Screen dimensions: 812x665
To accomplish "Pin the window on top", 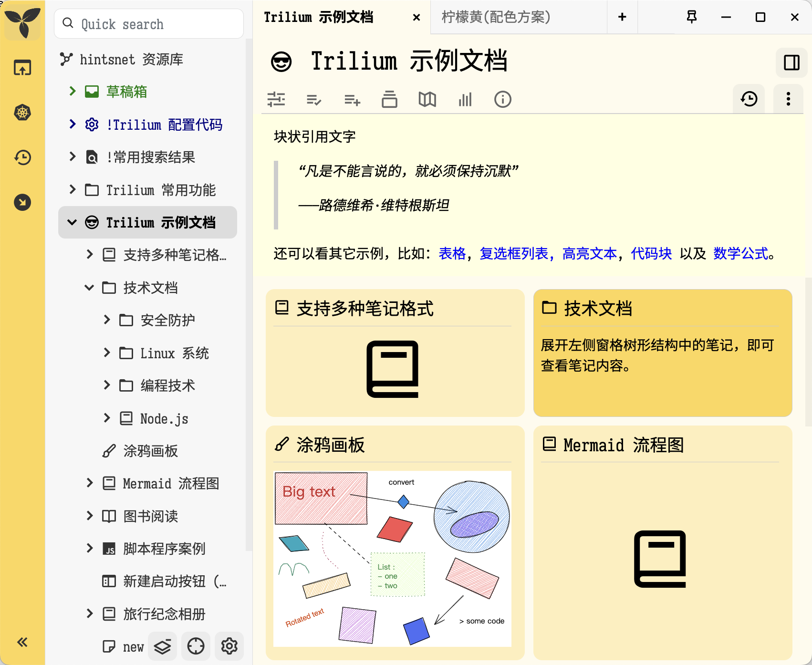I will coord(691,17).
